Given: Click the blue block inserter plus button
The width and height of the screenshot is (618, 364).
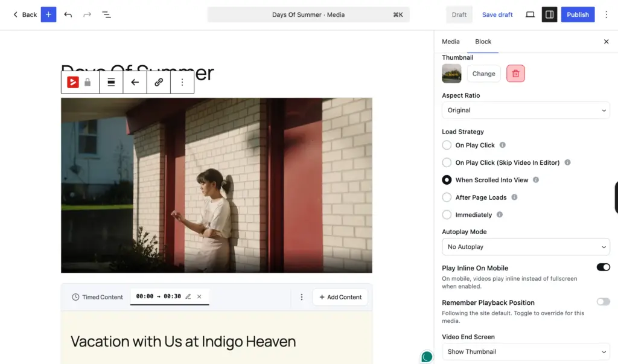Looking at the screenshot, I should 48,14.
